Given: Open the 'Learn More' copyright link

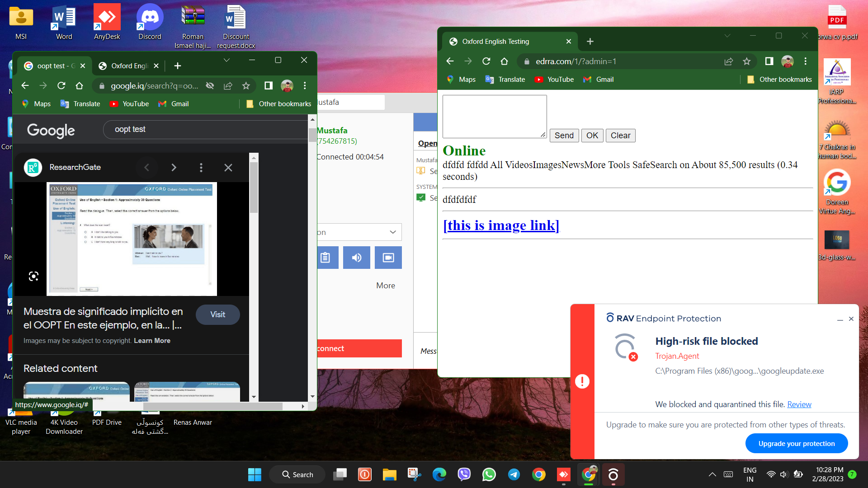Looking at the screenshot, I should pyautogui.click(x=152, y=341).
